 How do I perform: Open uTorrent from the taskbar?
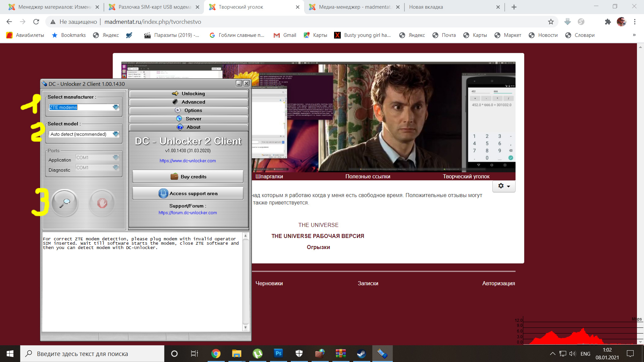pyautogui.click(x=258, y=354)
